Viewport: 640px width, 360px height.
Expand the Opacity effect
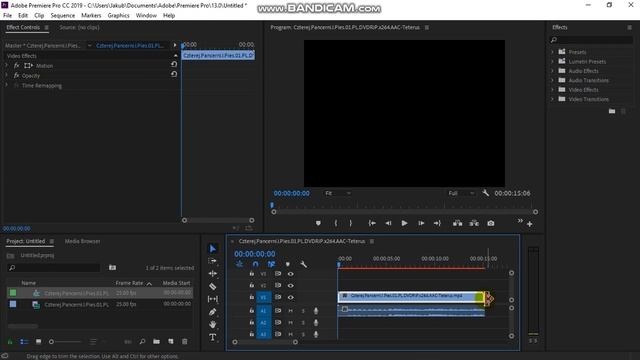7,76
